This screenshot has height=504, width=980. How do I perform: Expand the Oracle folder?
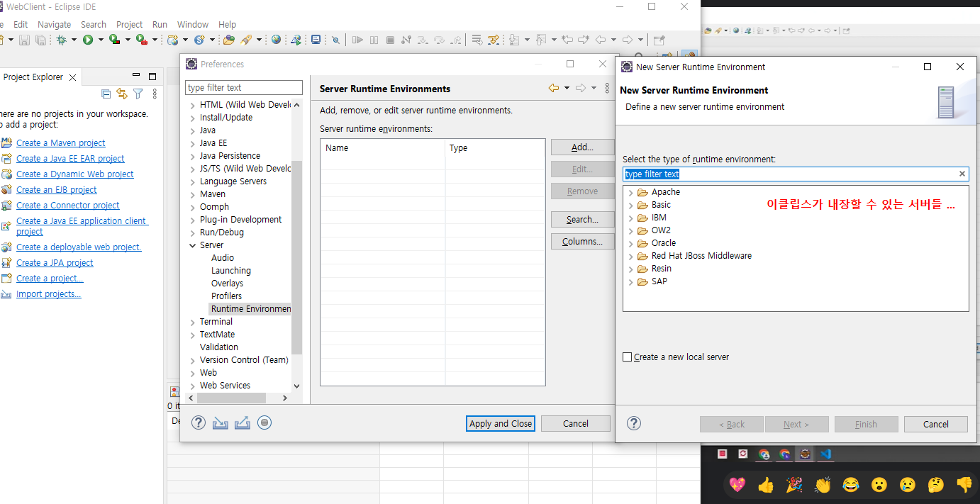631,243
